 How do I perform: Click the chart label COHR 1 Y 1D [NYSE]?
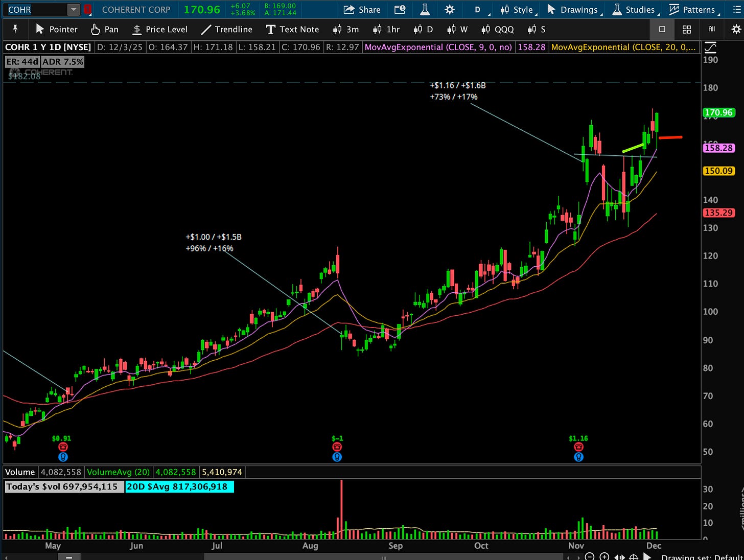click(48, 47)
